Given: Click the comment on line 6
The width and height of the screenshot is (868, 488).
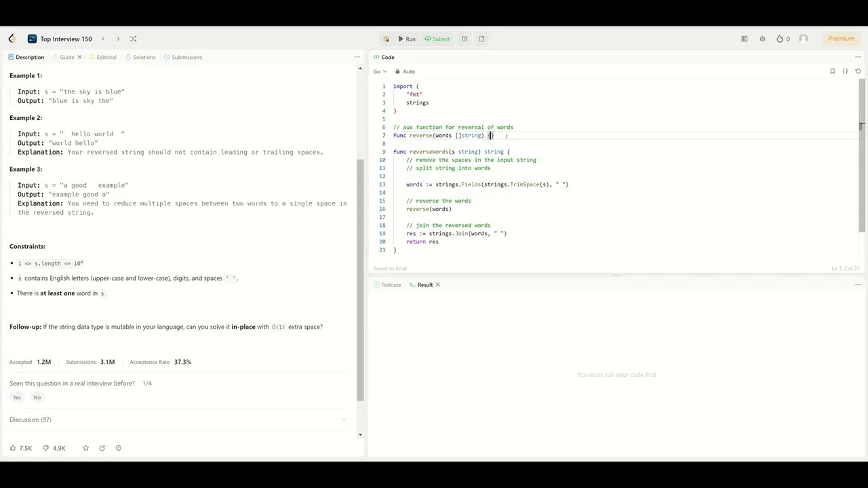Looking at the screenshot, I should tap(453, 127).
